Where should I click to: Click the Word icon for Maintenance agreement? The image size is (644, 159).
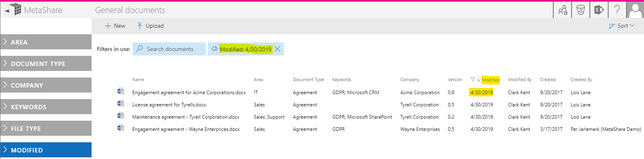121,116
